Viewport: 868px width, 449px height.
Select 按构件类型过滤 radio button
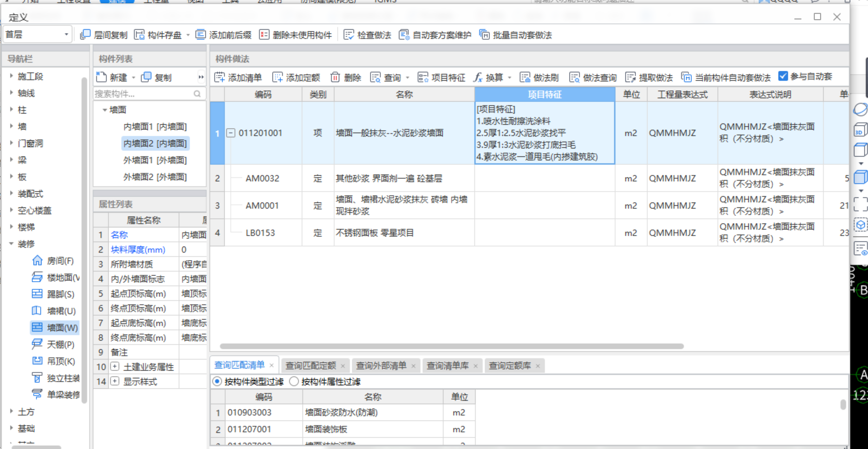pyautogui.click(x=217, y=382)
